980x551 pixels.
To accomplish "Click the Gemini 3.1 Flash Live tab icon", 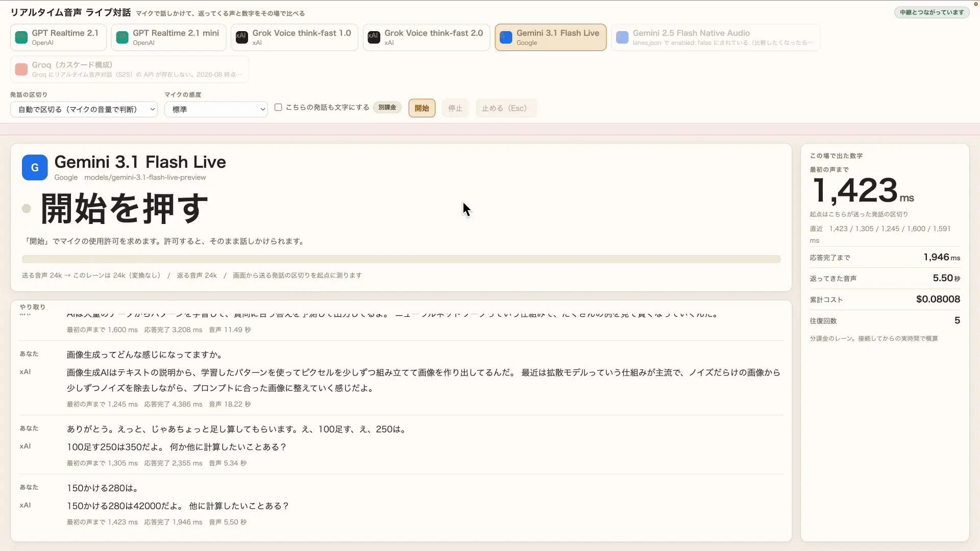I will coord(506,37).
